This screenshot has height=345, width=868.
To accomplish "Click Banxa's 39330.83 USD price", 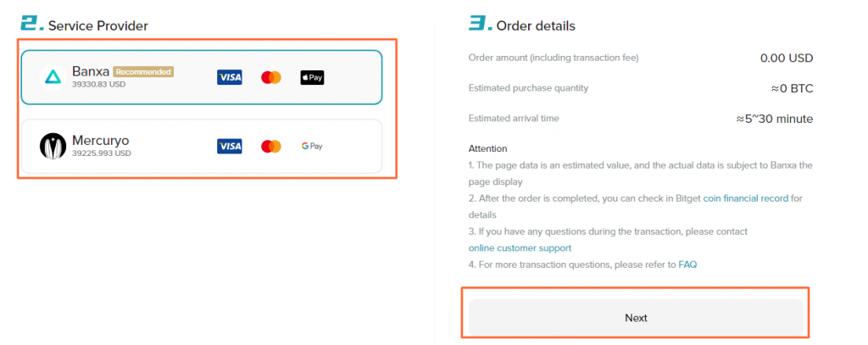I will point(98,85).
